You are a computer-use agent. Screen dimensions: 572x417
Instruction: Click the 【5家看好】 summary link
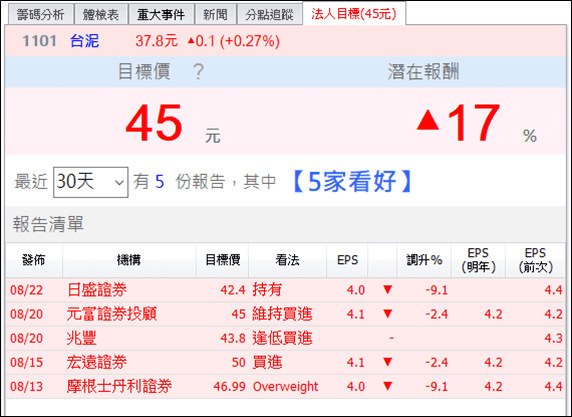pyautogui.click(x=352, y=181)
